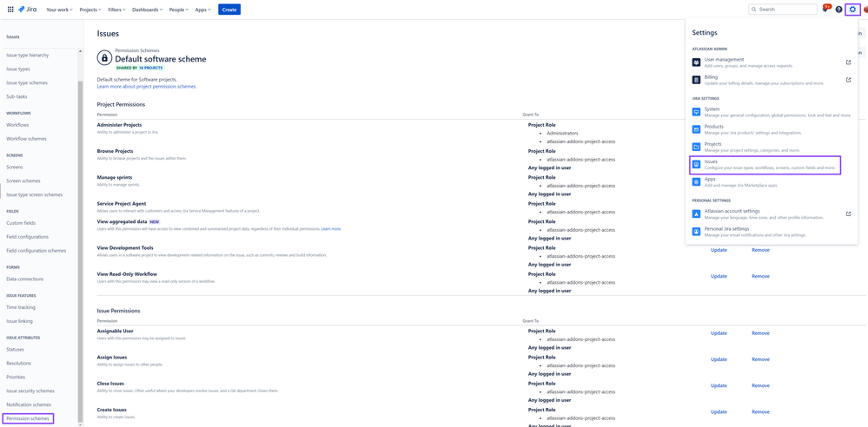The image size is (868, 427).
Task: Open the notifications bell icon
Action: tap(825, 10)
